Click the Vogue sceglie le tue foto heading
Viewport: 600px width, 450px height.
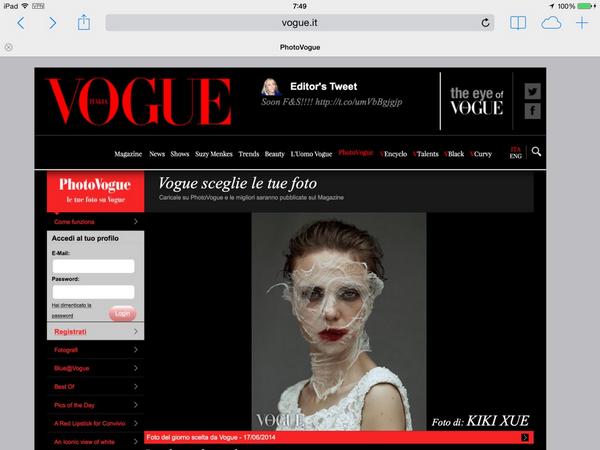tap(238, 183)
